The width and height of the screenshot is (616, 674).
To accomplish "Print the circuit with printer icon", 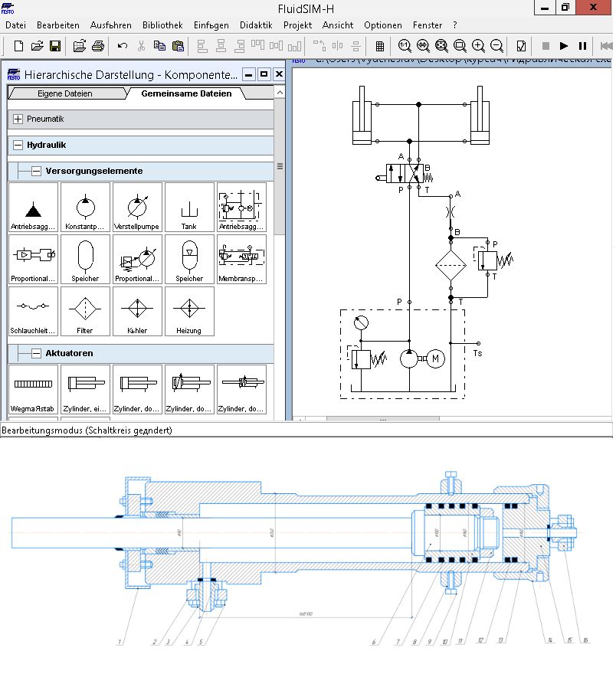I will [98, 46].
